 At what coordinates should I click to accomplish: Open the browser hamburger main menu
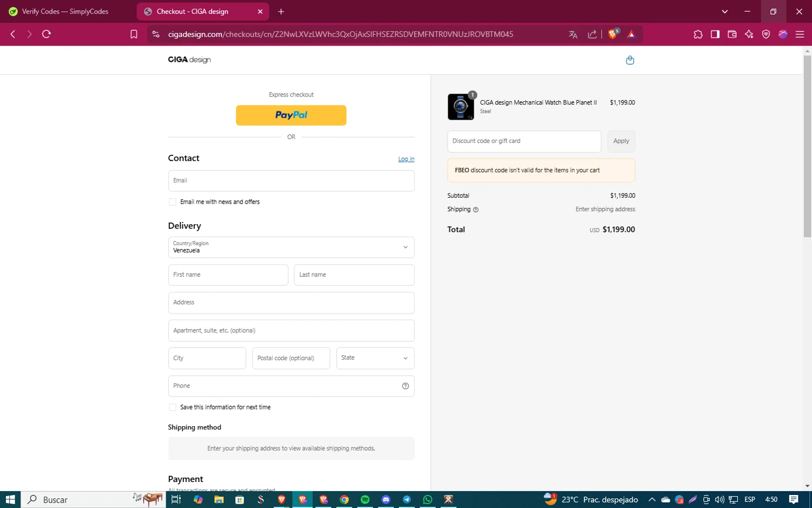point(800,34)
